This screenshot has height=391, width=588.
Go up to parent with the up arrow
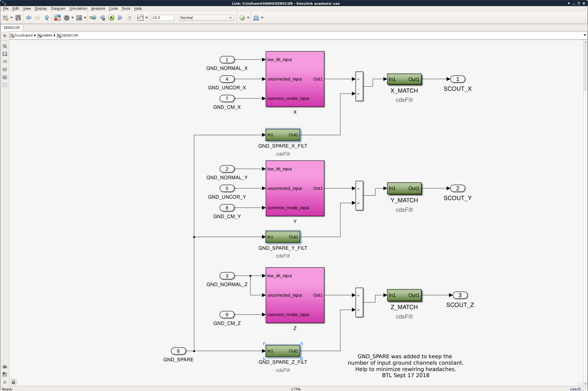pyautogui.click(x=47, y=18)
